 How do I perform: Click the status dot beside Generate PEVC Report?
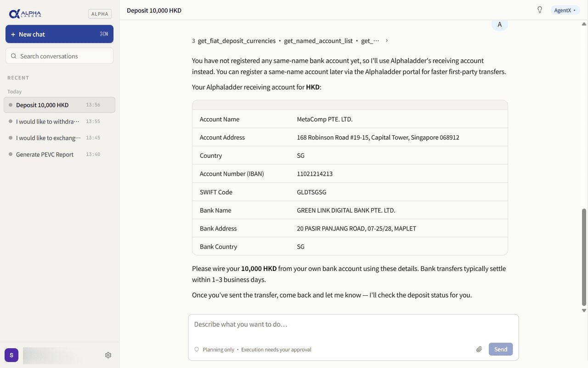click(11, 155)
